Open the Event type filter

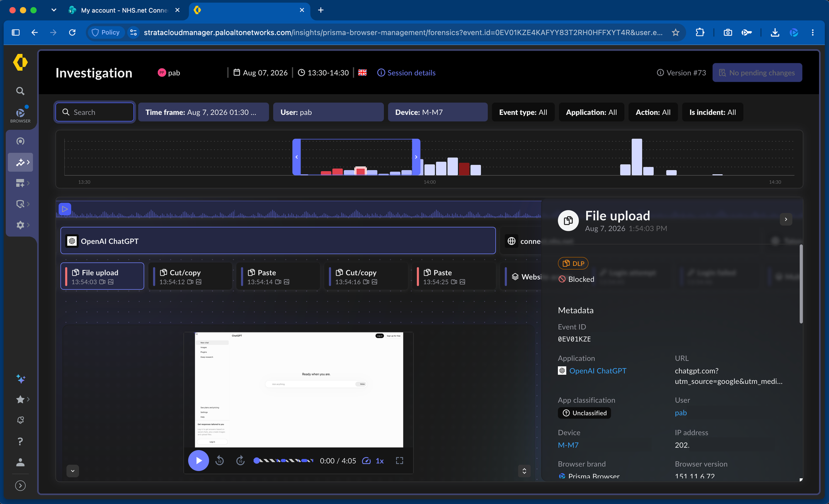point(523,112)
